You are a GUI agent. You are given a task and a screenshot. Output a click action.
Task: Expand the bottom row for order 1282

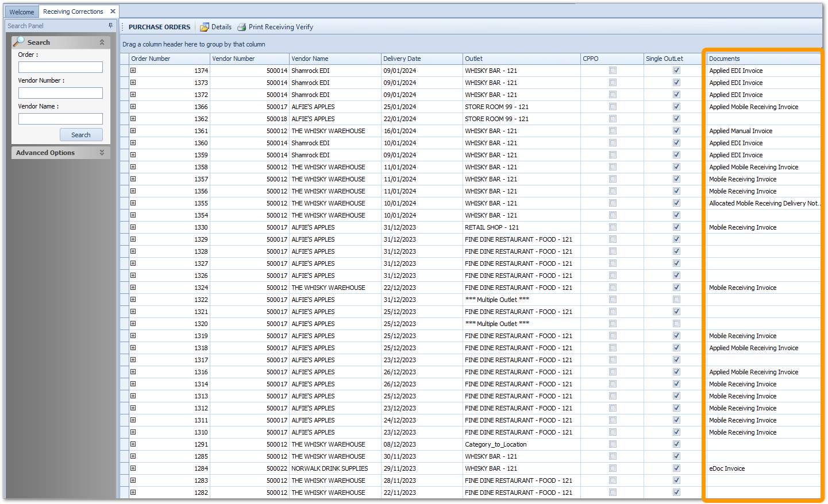133,492
